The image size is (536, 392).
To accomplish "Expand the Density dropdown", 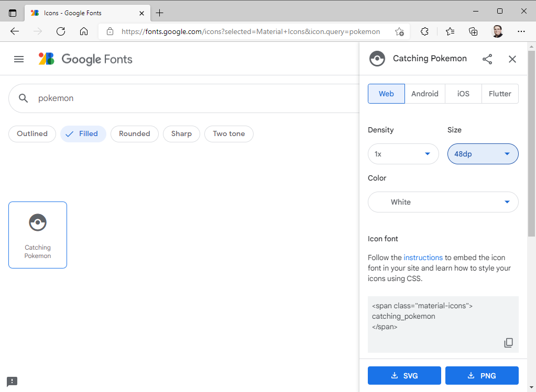I will (403, 154).
